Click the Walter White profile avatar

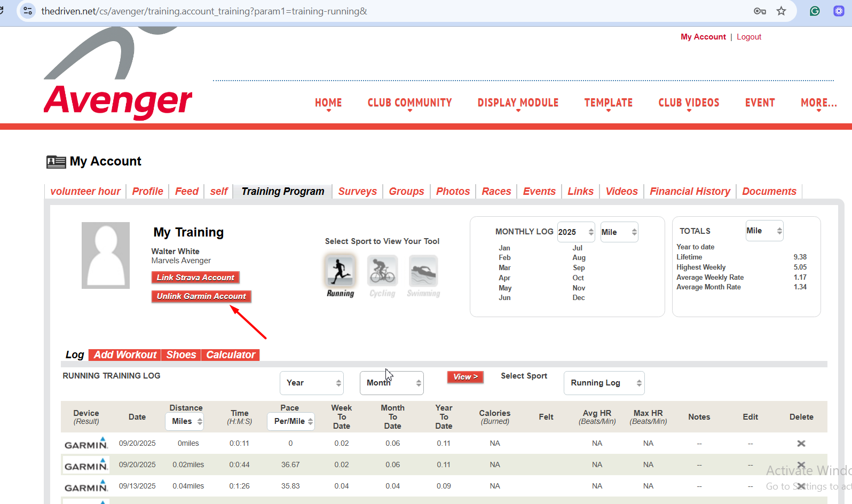click(x=106, y=255)
